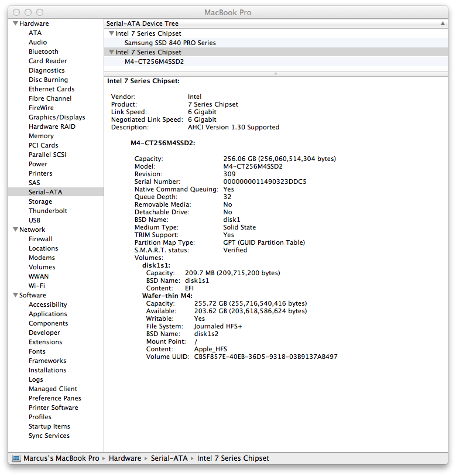Sort by Serial-ATA Device Tree column arrow
The image size is (456, 476).
coord(443,23)
